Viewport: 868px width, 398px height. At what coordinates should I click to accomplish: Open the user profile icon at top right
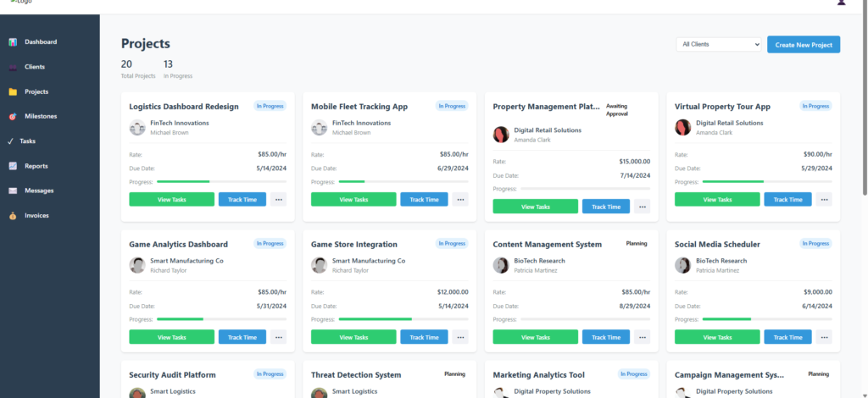[x=841, y=3]
